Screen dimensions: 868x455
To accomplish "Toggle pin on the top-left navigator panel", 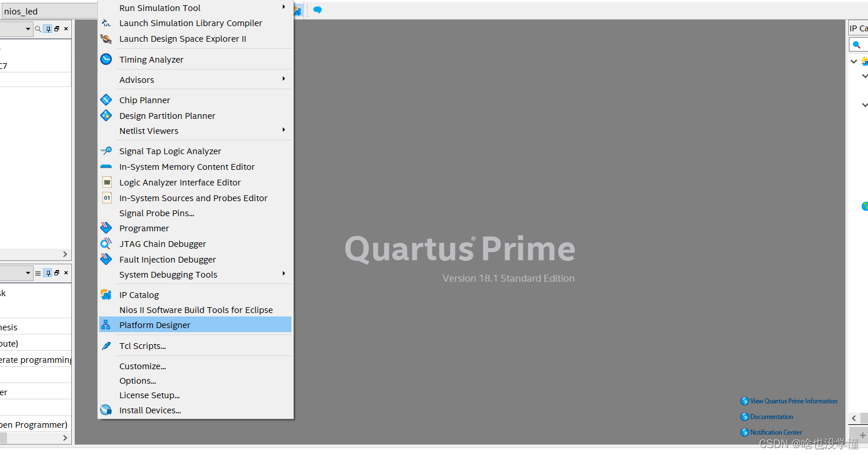I will point(48,28).
